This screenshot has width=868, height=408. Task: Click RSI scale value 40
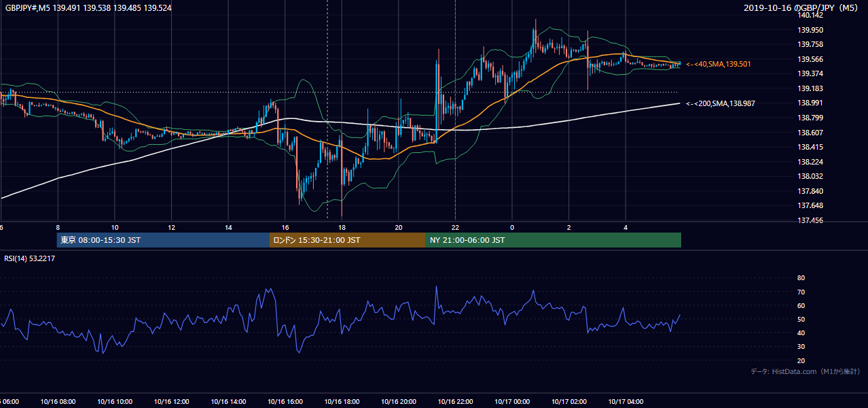(x=801, y=333)
